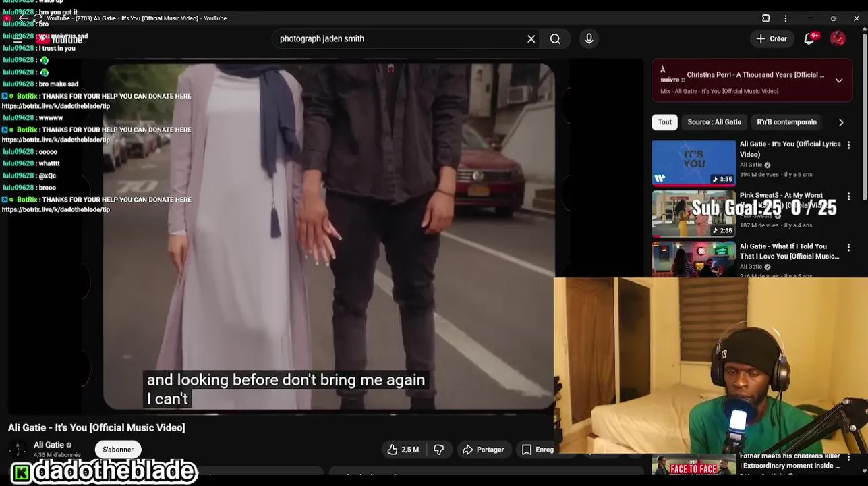Open It's You Lyrics Video thumbnail
This screenshot has height=486, width=868.
click(x=693, y=163)
